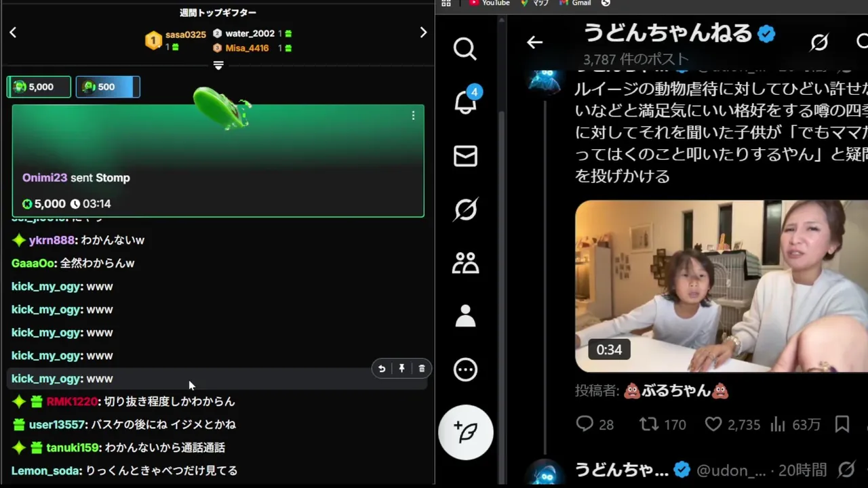Click the Grok icon on lower tweet
This screenshot has width=868, height=488.
pos(846,469)
